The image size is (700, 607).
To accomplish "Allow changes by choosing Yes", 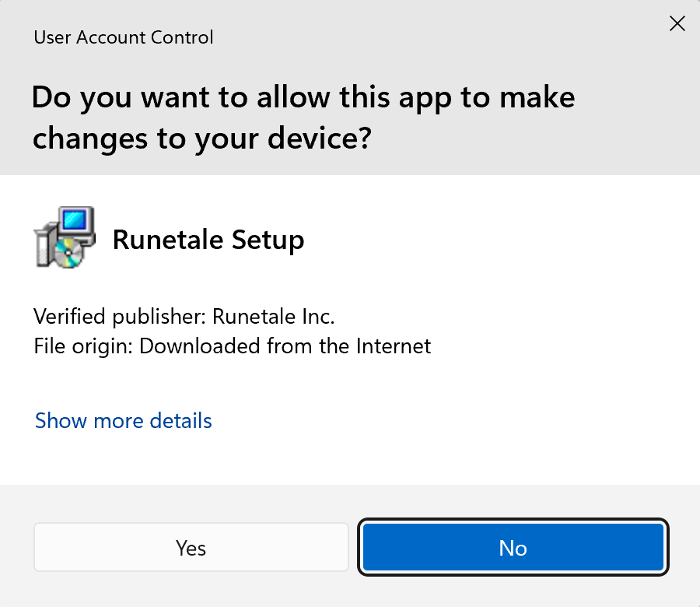I will (x=191, y=548).
